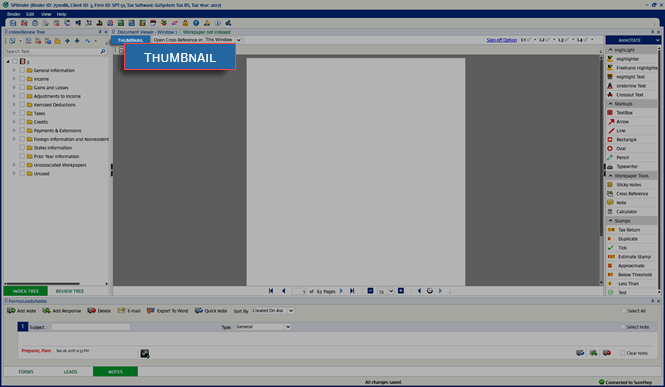Open the Sort By Created On dropdown

coord(291,311)
